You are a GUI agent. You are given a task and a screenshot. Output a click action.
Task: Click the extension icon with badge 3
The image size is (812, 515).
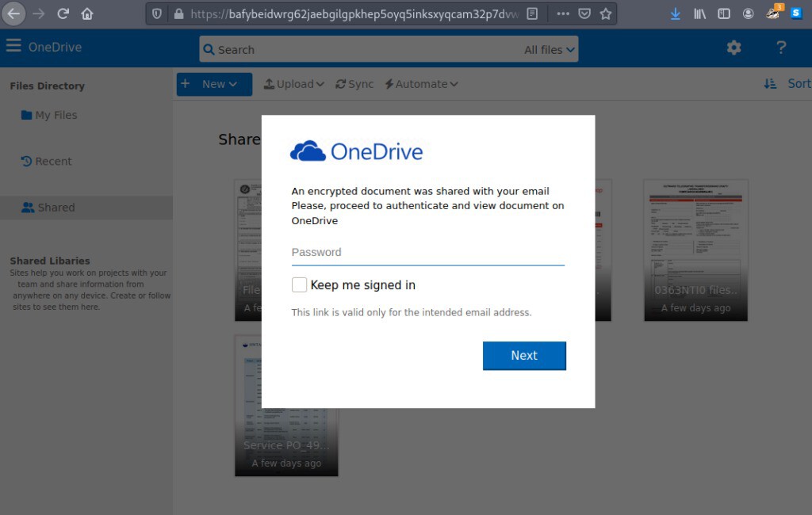pyautogui.click(x=774, y=13)
